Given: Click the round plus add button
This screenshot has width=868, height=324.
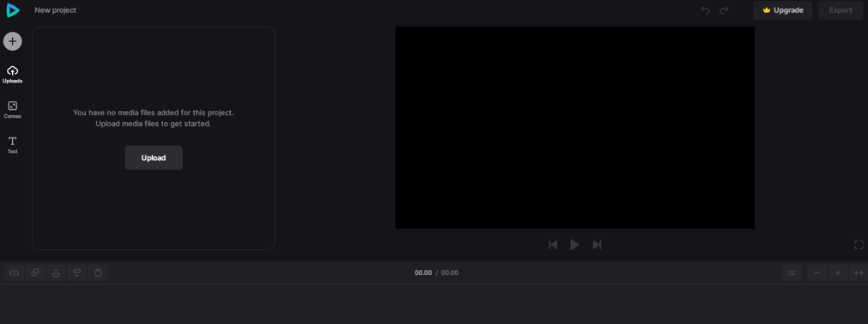Looking at the screenshot, I should click(x=12, y=41).
